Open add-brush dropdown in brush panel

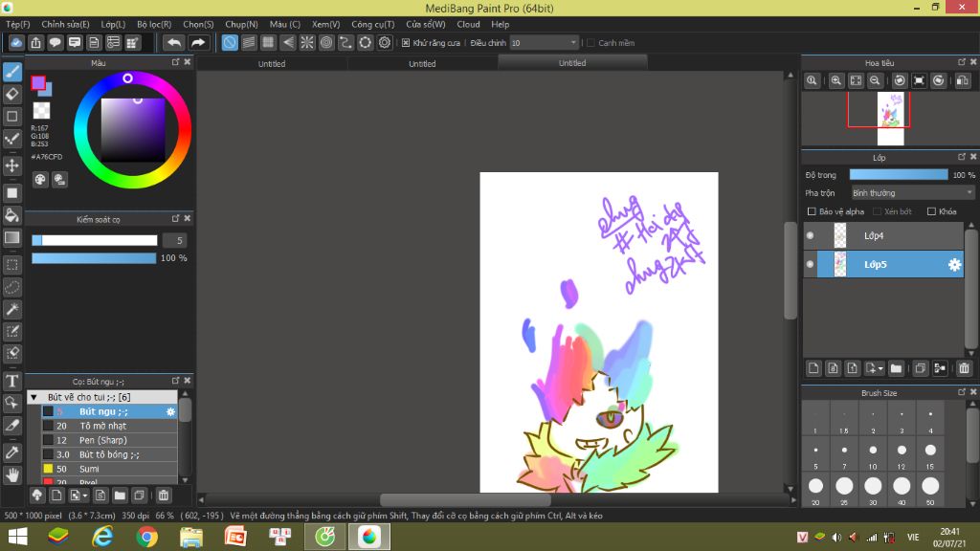[x=84, y=496]
